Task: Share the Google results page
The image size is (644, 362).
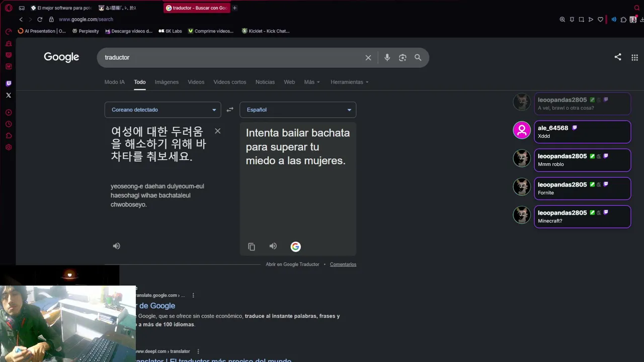Action: coord(618,57)
